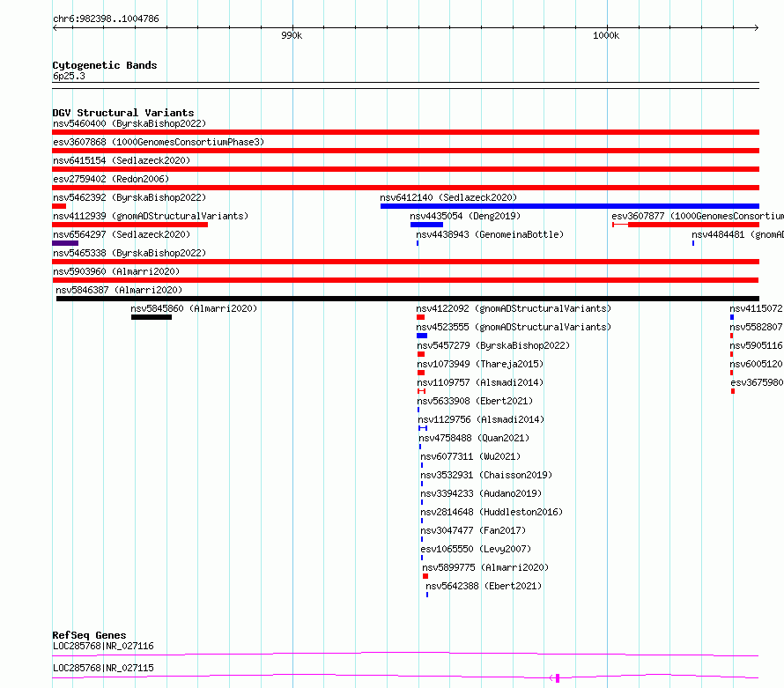Open the RefSeq Genes track title

click(x=89, y=635)
